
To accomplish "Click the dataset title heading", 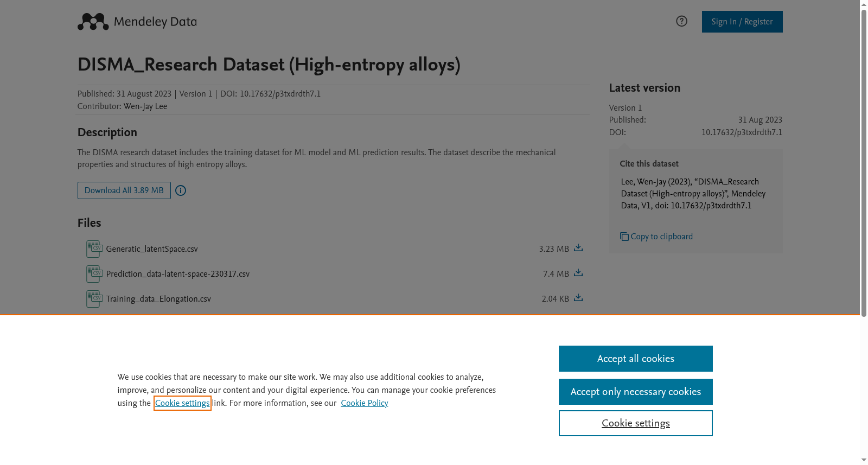I will coord(269,65).
